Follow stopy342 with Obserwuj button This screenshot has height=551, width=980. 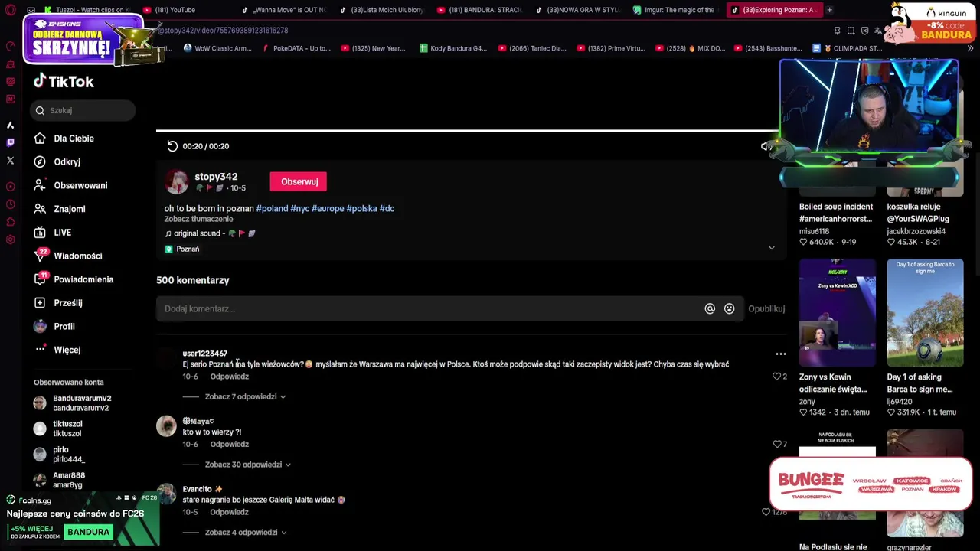(x=299, y=181)
